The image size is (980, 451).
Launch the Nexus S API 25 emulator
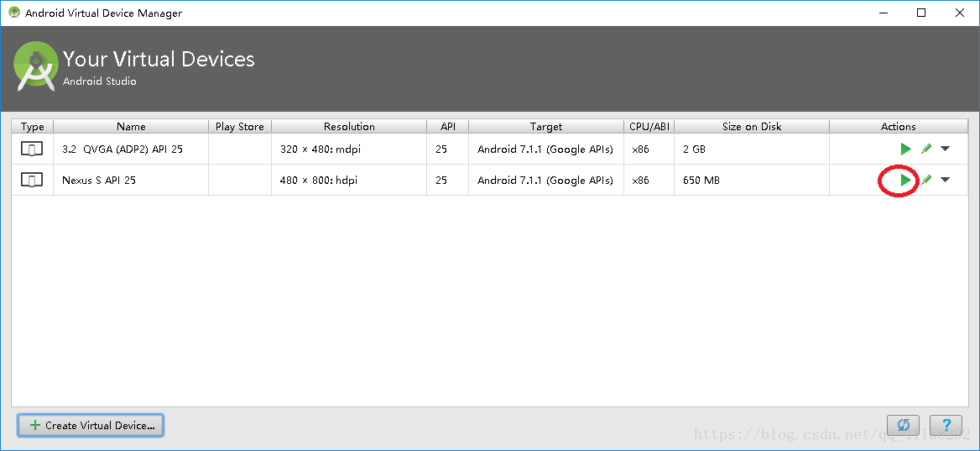[x=905, y=181]
